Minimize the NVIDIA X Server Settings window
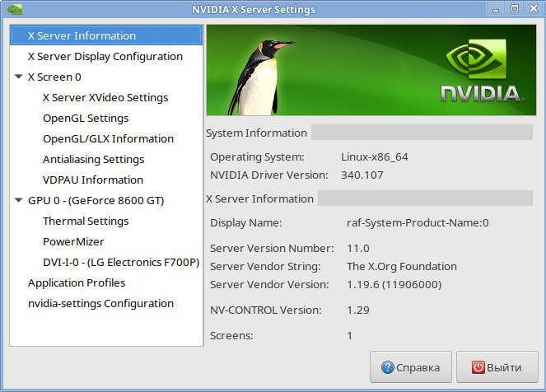This screenshot has width=546, height=392. (496, 9)
